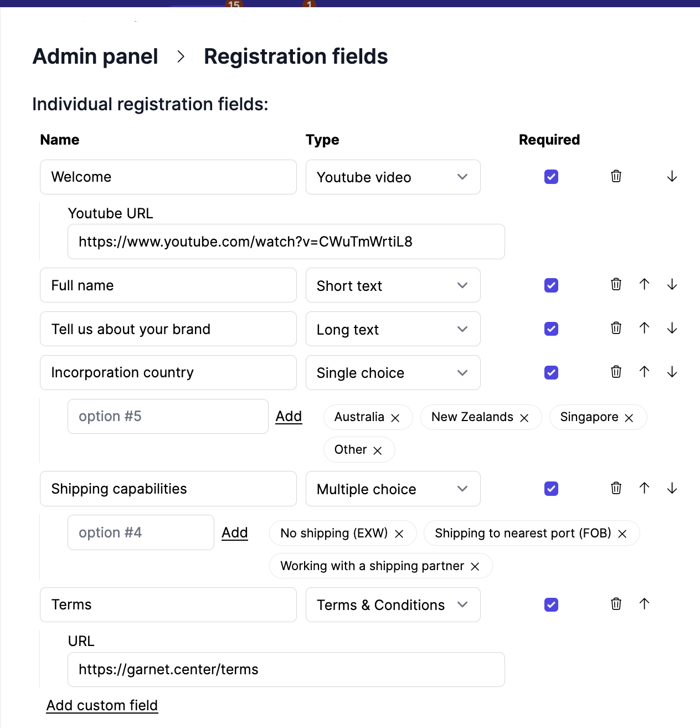Move Shipping capabilities field up
The image size is (700, 728).
[644, 488]
